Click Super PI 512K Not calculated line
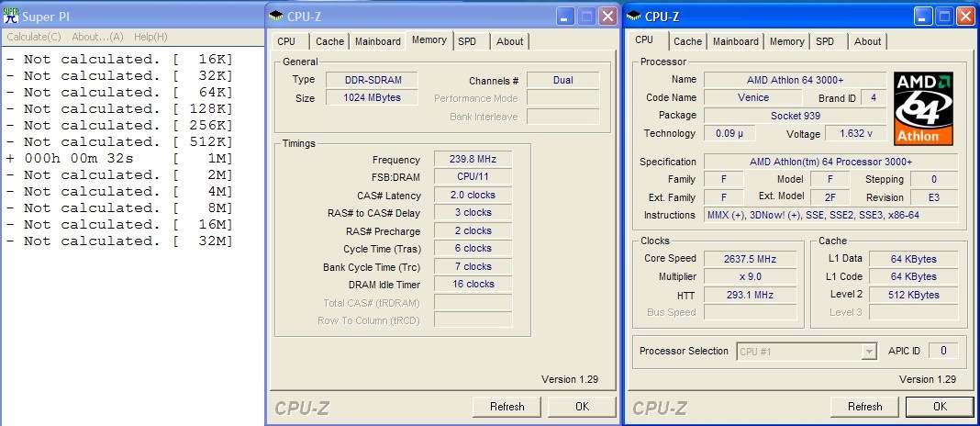Viewport: 980px width, 426px height. 118,142
